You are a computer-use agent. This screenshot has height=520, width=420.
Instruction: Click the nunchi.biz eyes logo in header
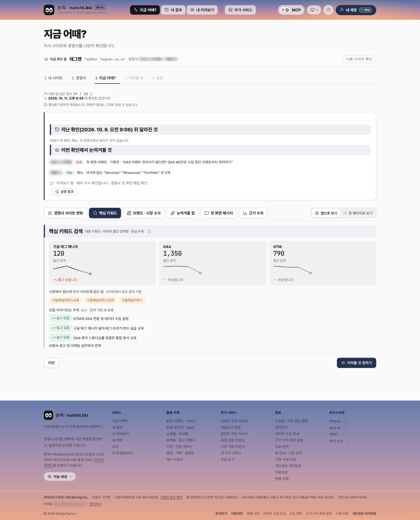point(49,10)
